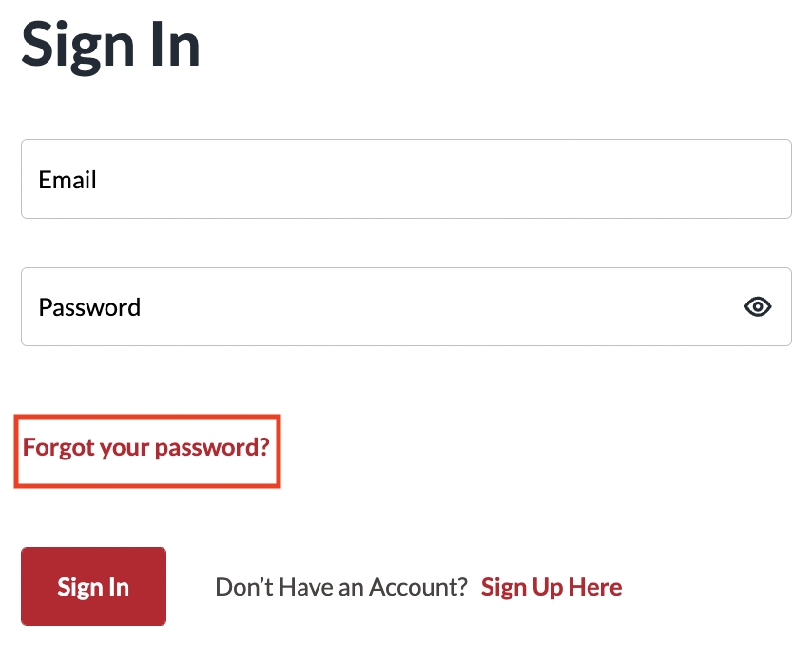Click the Sign In page heading

click(110, 46)
